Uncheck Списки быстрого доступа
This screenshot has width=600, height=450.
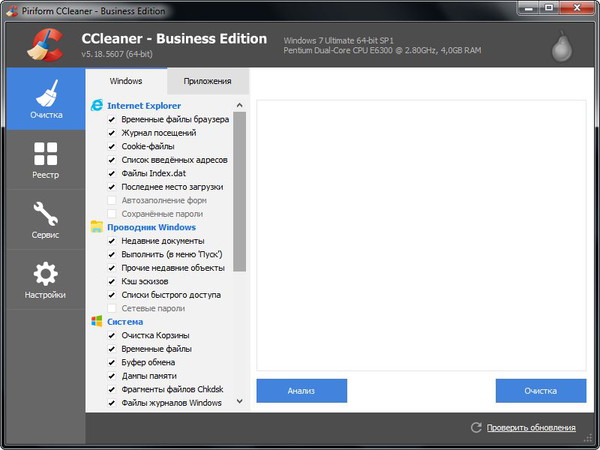coord(112,295)
